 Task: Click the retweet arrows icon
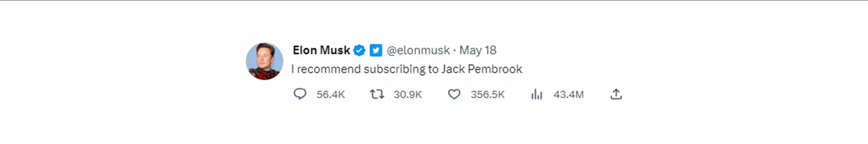(x=377, y=94)
